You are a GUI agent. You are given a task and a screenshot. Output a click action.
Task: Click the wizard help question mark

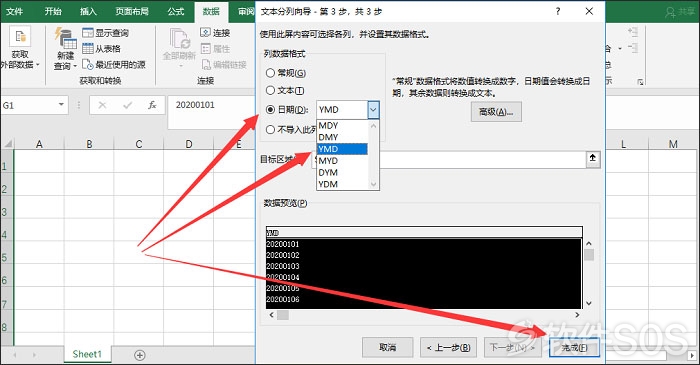pos(558,12)
